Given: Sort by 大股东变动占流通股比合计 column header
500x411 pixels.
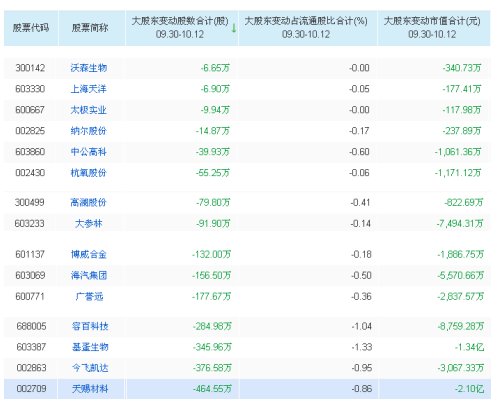Looking at the screenshot, I should [306, 28].
